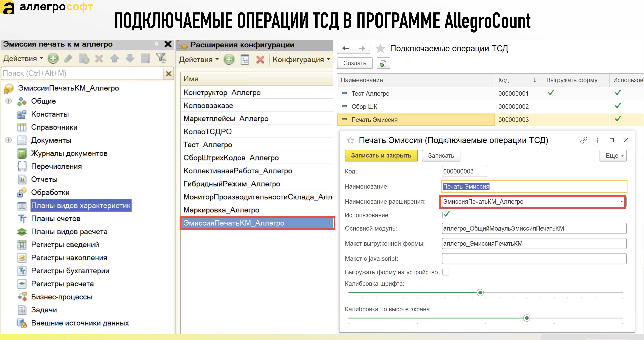Select Журналы документов tree item
Image resolution: width=644 pixels, height=340 pixels.
pyautogui.click(x=69, y=153)
